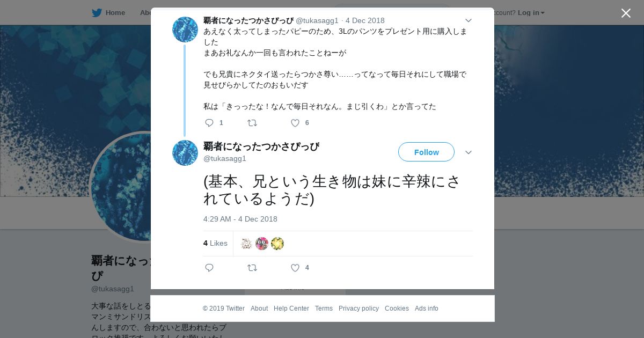Open the 4:29 AM - 4 Dec 2018 timestamp

[240, 219]
